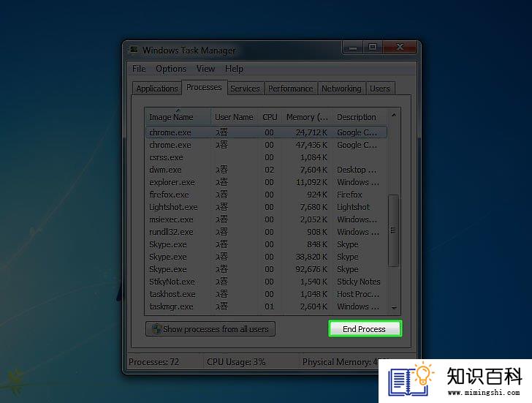The image size is (532, 403).
Task: Sort by CPU column header
Action: pos(270,117)
